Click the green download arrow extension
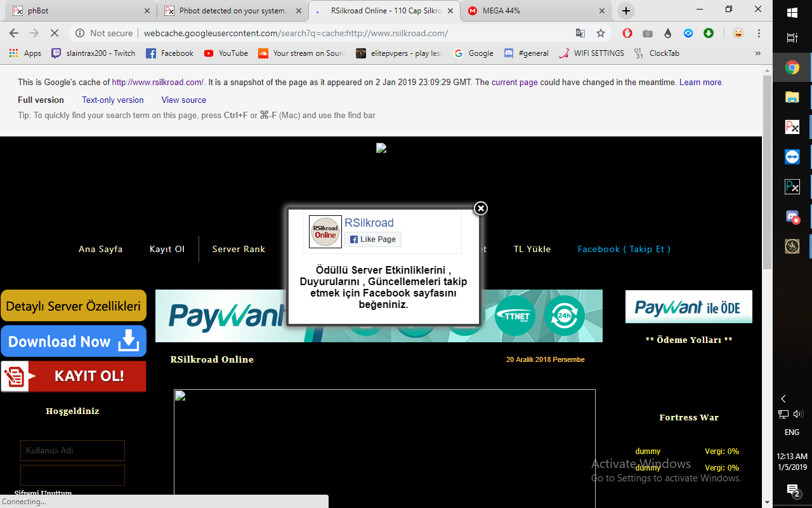 click(709, 33)
